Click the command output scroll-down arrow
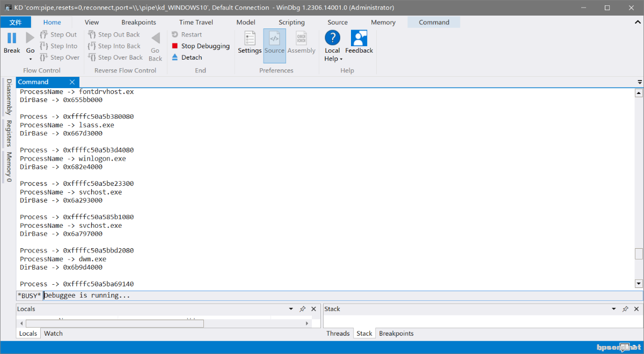The image size is (644, 354). point(639,283)
